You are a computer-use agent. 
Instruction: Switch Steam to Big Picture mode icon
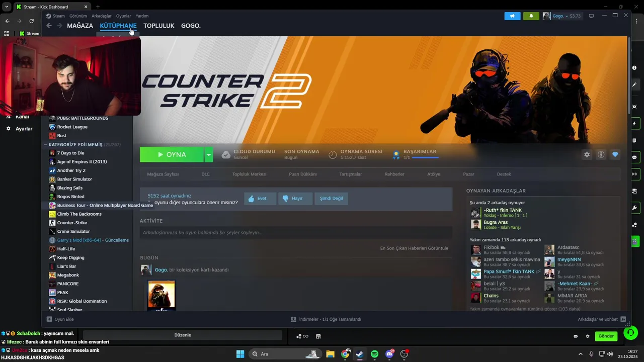pyautogui.click(x=591, y=16)
